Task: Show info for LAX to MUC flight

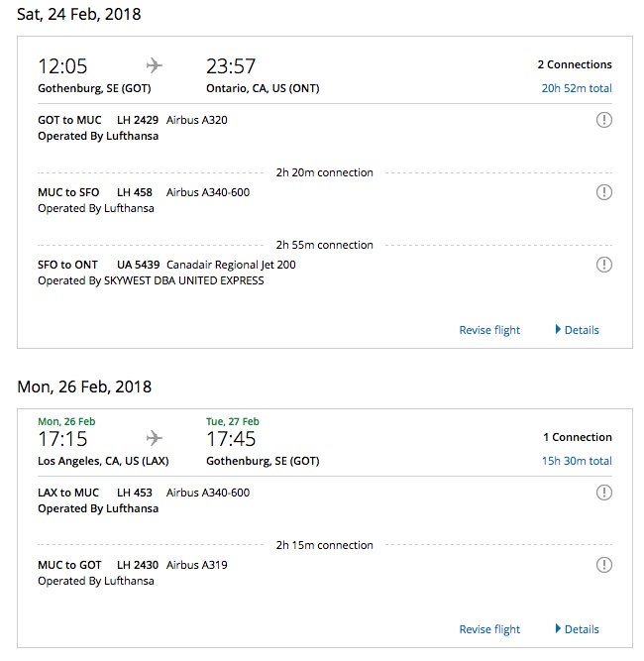Action: click(x=604, y=493)
